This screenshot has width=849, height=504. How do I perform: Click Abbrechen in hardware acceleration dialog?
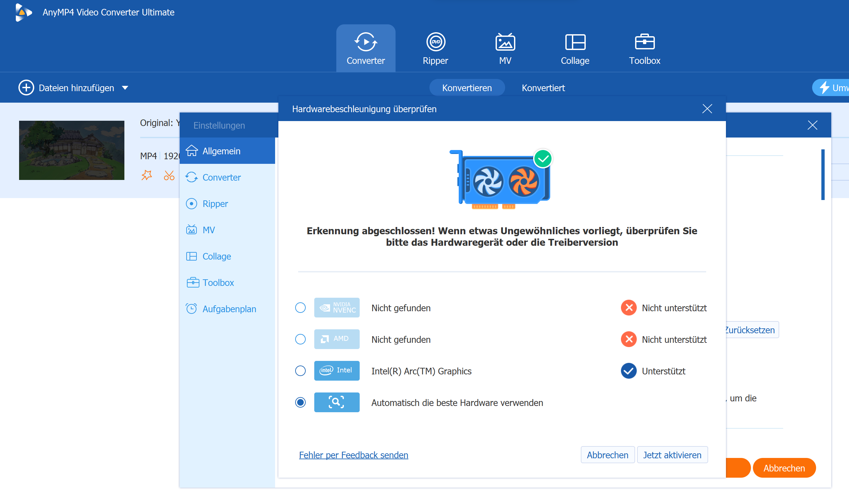tap(607, 455)
